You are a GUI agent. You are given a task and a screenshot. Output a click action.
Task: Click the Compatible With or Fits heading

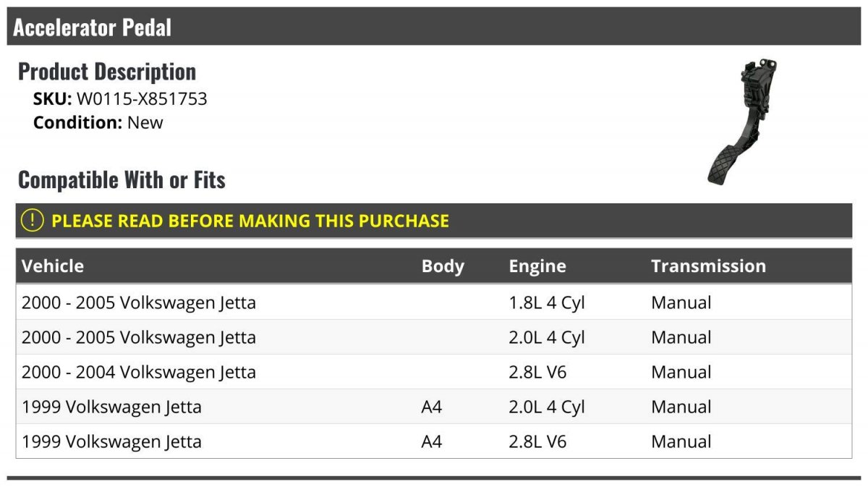[122, 179]
